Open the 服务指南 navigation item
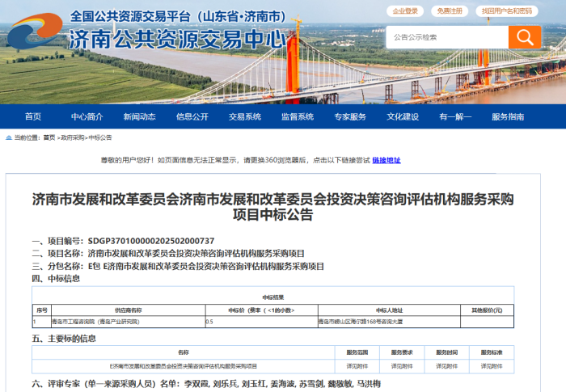This screenshot has height=392, width=566. pos(508,116)
